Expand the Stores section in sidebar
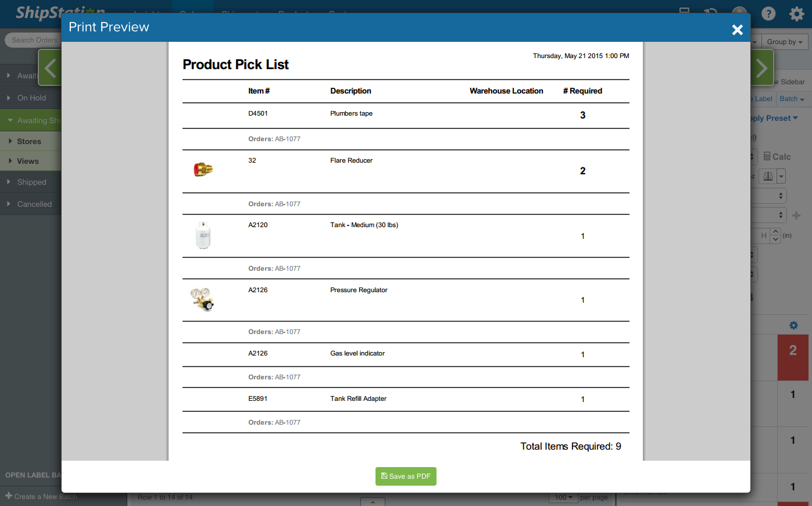 pyautogui.click(x=29, y=141)
